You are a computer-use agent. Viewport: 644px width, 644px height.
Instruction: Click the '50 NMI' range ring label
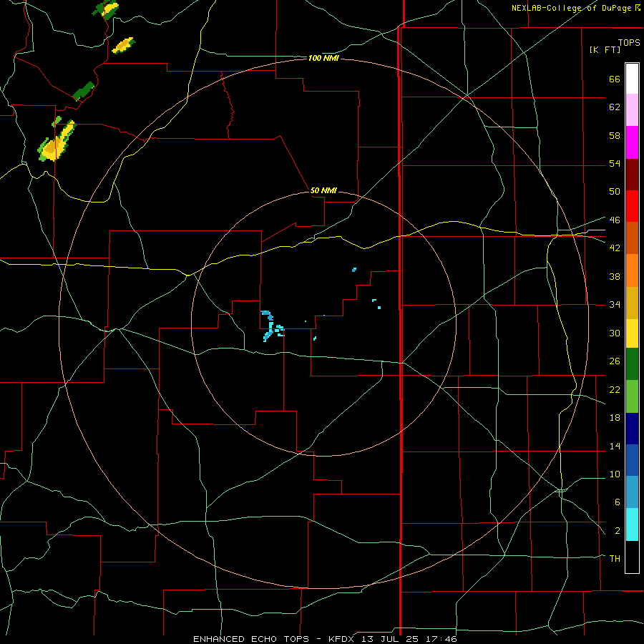tap(323, 190)
